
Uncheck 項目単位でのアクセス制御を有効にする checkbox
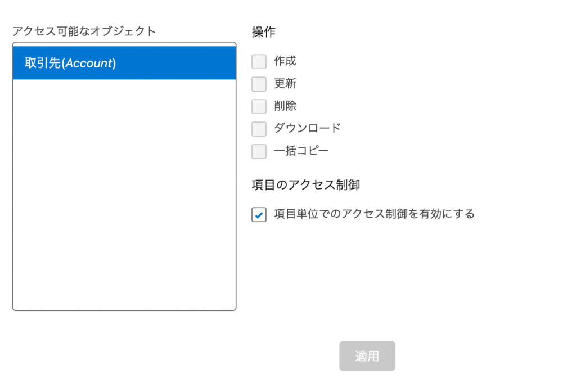point(259,214)
